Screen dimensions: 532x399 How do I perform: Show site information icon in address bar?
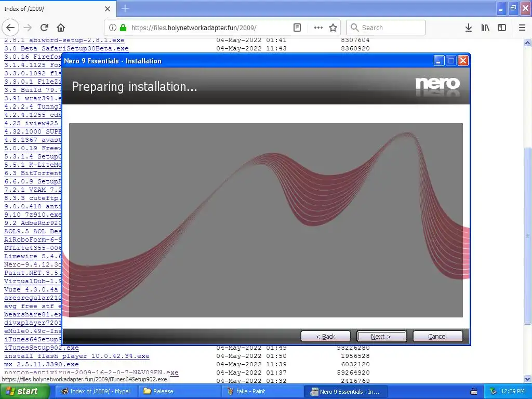(112, 28)
